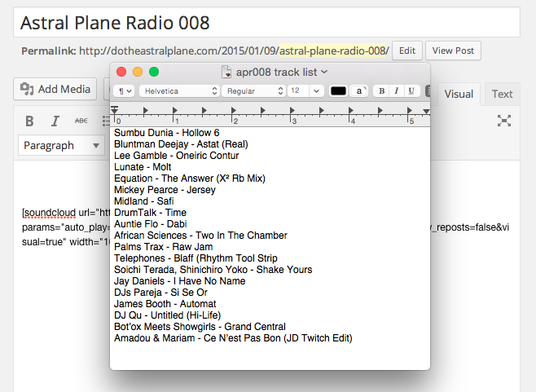Switch to the Visual editor tab
The height and width of the screenshot is (392, 536).
[x=459, y=94]
